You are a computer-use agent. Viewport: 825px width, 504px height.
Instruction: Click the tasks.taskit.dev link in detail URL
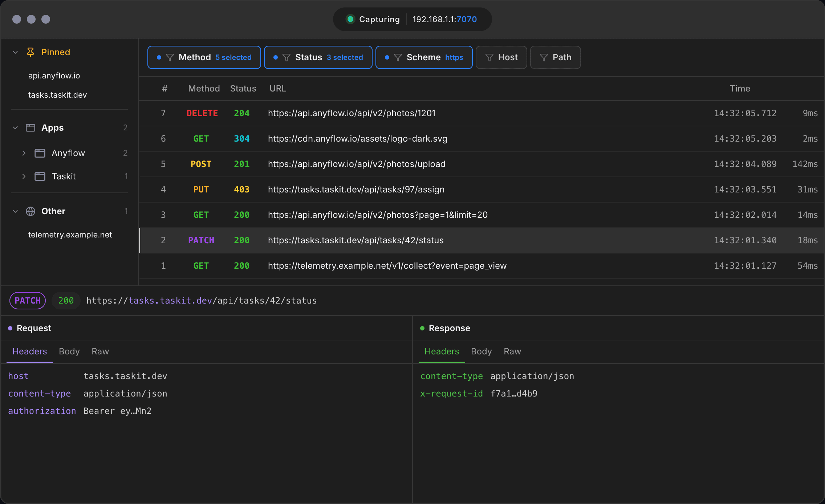pos(170,301)
